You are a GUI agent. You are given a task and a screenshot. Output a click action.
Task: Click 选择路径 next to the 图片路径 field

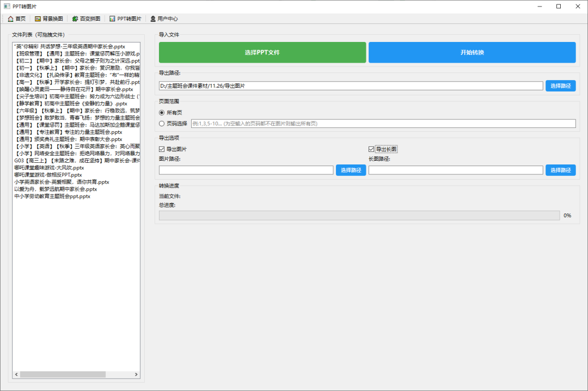pos(351,170)
